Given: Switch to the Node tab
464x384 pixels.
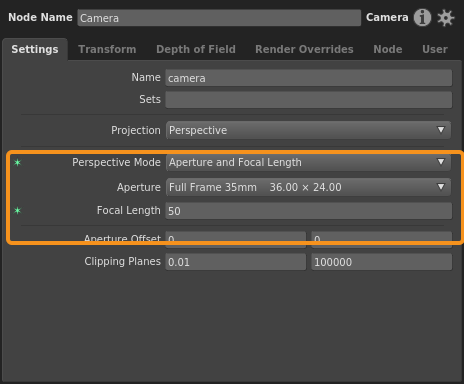Looking at the screenshot, I should [388, 49].
